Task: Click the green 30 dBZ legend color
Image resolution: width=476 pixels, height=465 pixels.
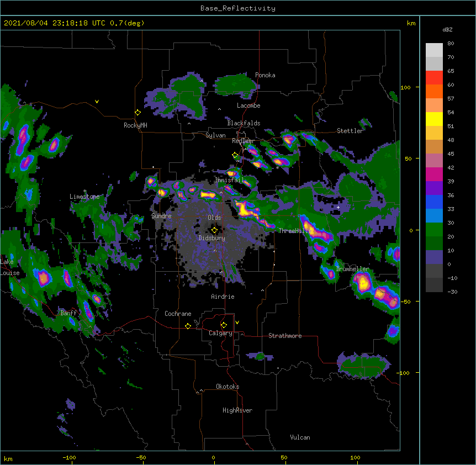Action: tap(434, 230)
